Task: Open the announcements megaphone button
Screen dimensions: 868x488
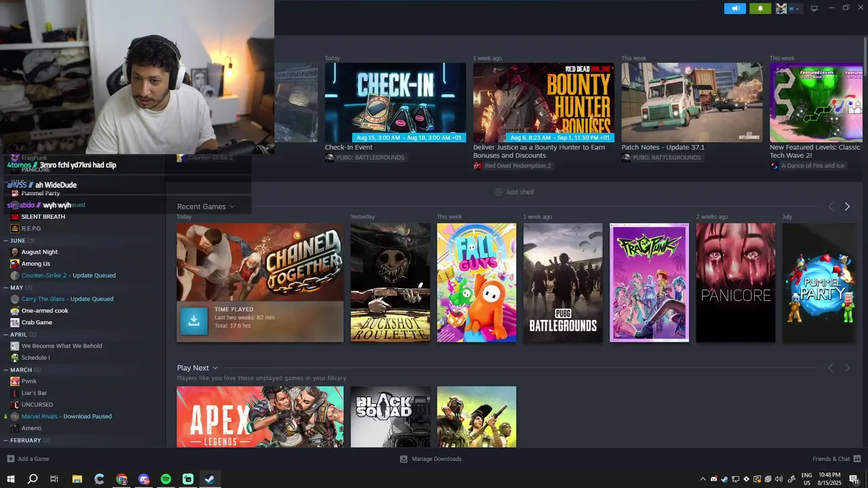Action: 735,9
